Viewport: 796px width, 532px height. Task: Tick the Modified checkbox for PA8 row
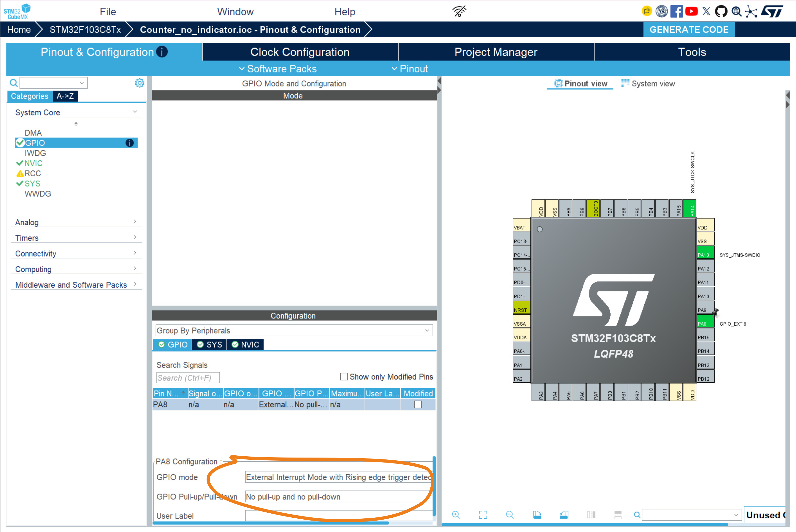point(418,404)
